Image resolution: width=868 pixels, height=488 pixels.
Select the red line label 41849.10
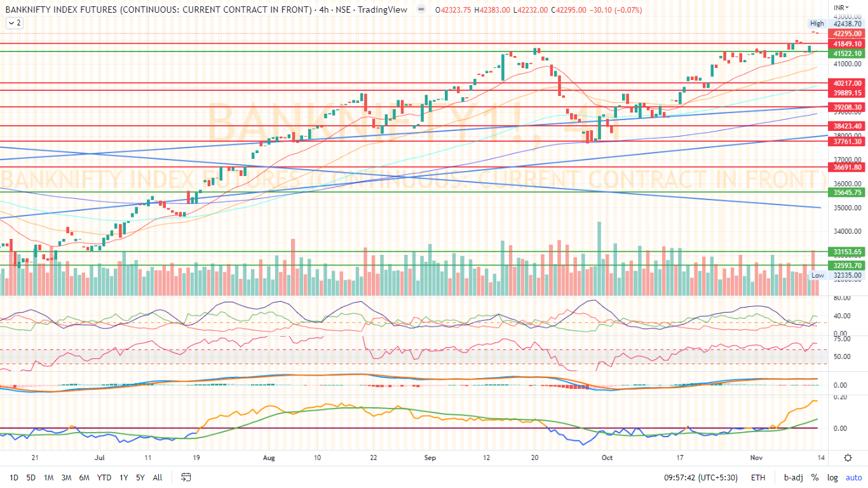pyautogui.click(x=847, y=44)
